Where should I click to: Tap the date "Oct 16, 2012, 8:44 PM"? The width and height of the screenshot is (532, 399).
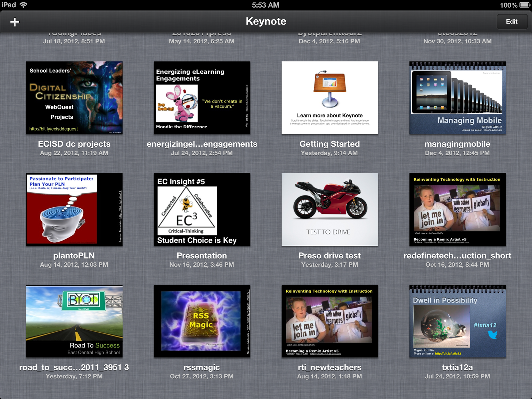pos(457,265)
